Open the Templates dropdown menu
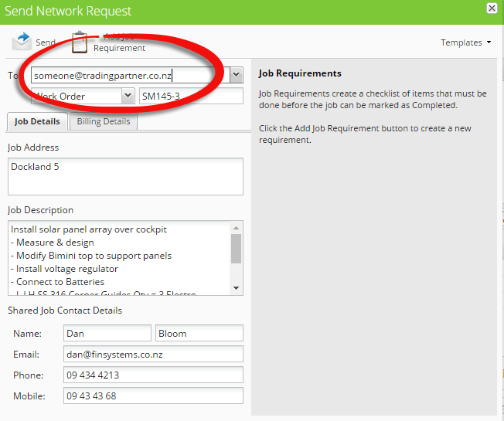The image size is (504, 421). pos(466,42)
